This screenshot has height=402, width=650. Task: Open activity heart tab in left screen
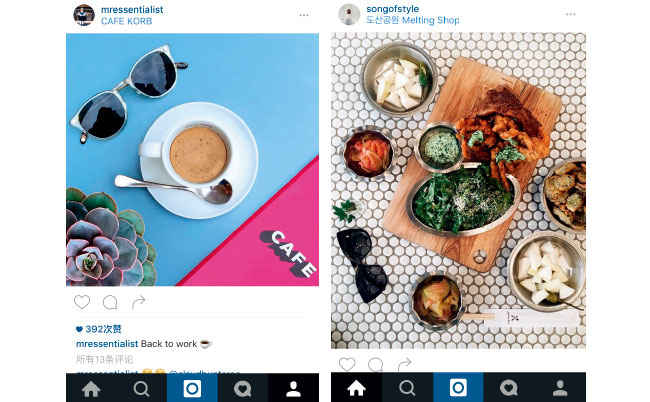pyautogui.click(x=243, y=389)
